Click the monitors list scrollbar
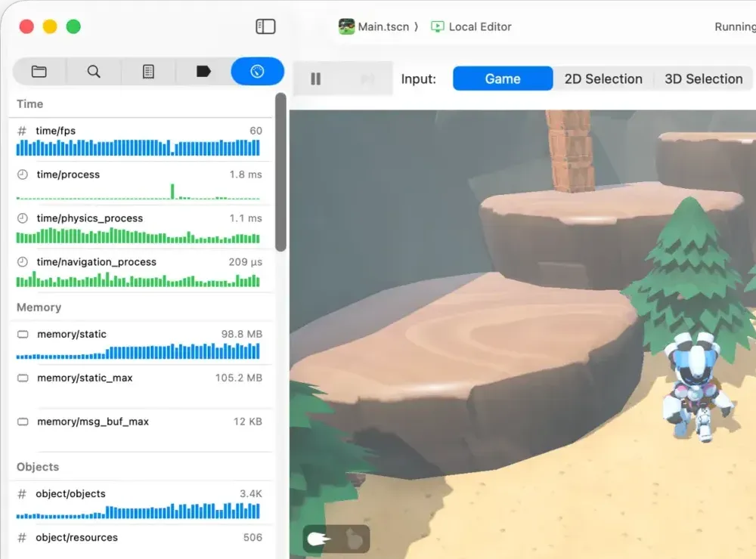 coord(280,172)
